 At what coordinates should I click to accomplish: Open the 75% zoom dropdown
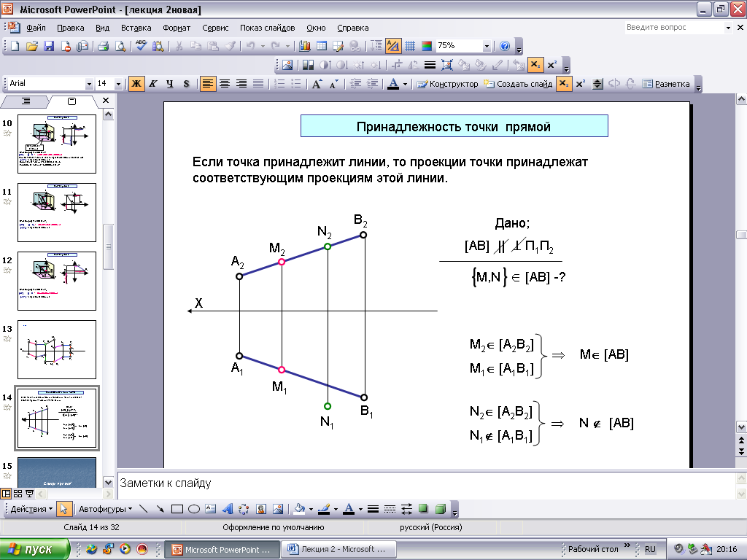coord(487,46)
